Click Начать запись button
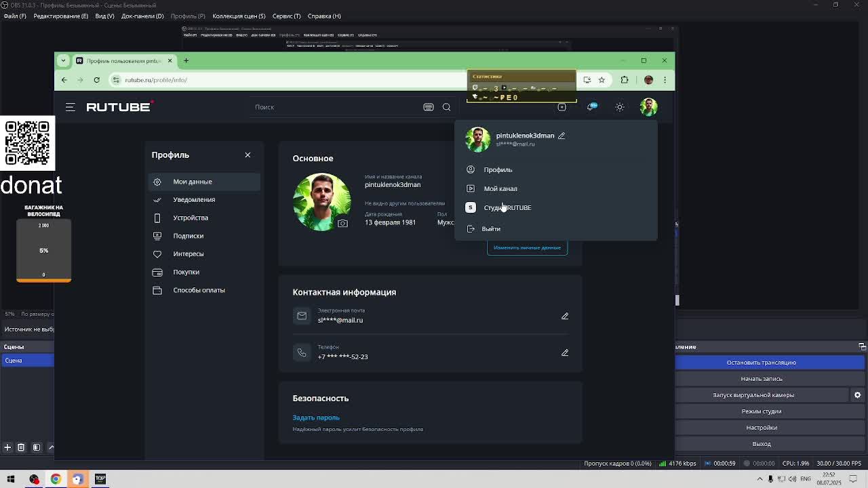868x488 pixels. [762, 379]
